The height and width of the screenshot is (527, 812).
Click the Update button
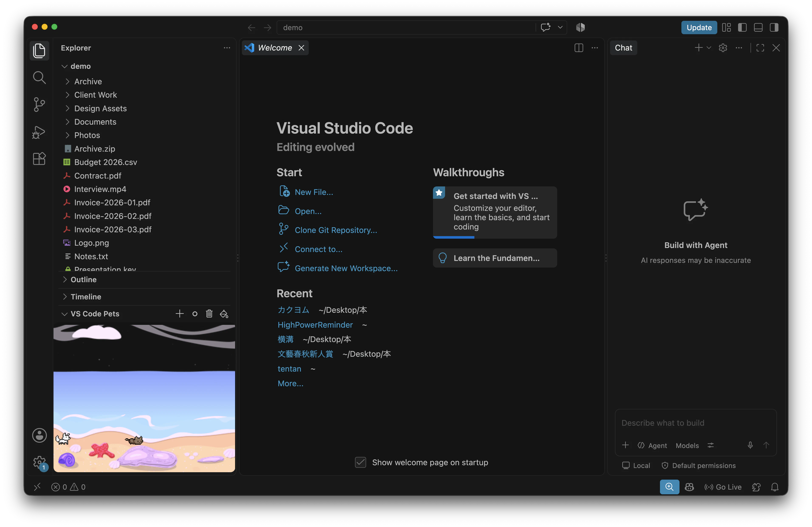[699, 27]
